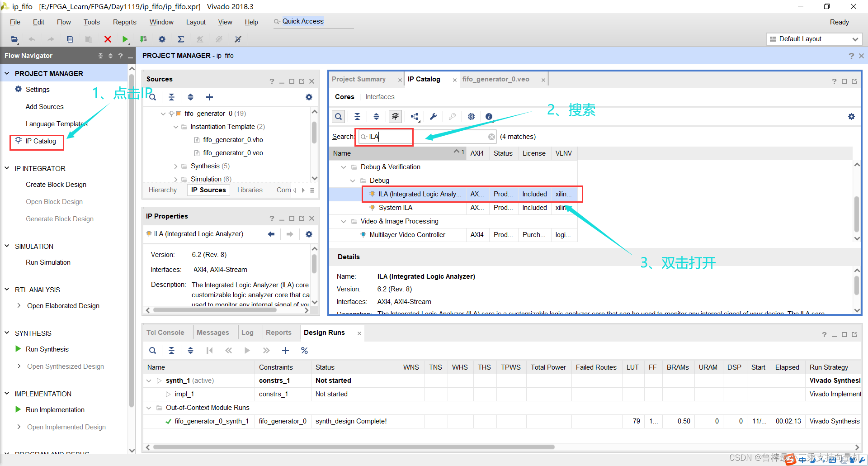Click Create Block Design
The image size is (868, 466).
pos(56,185)
